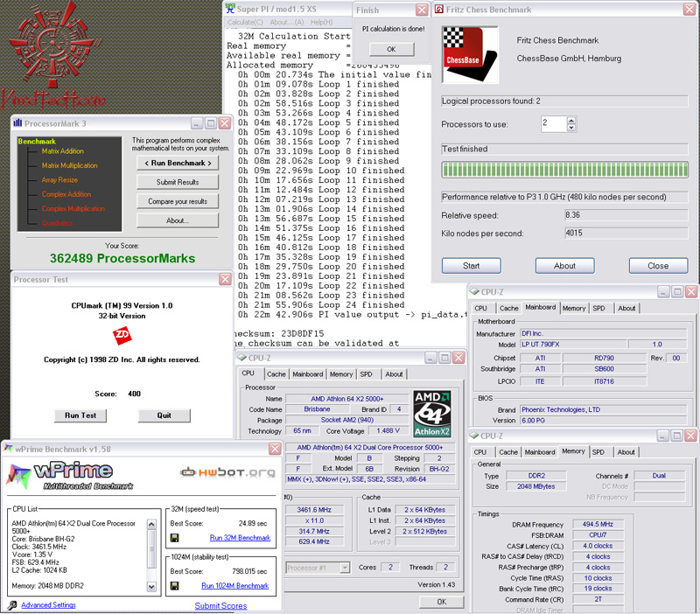Click the Kilo nodes per second value 4015
The image size is (700, 614).
tap(626, 233)
